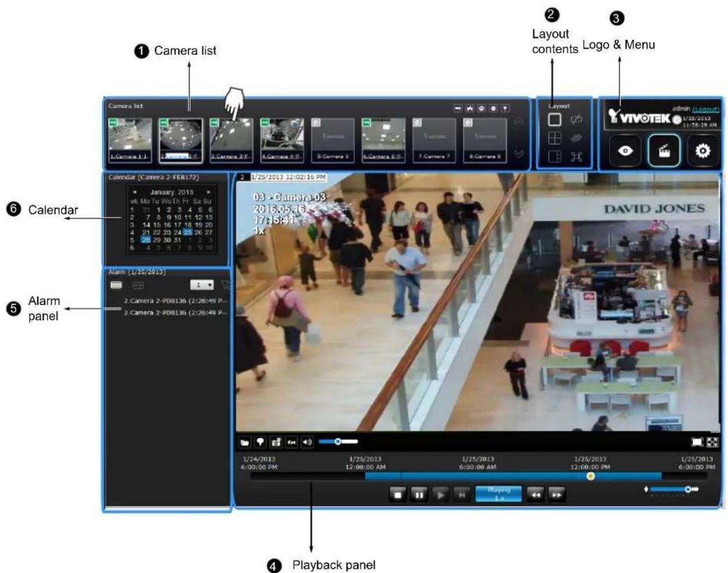The image size is (728, 573).
Task: Click the bookmark pin icon under video
Action: [x=260, y=442]
